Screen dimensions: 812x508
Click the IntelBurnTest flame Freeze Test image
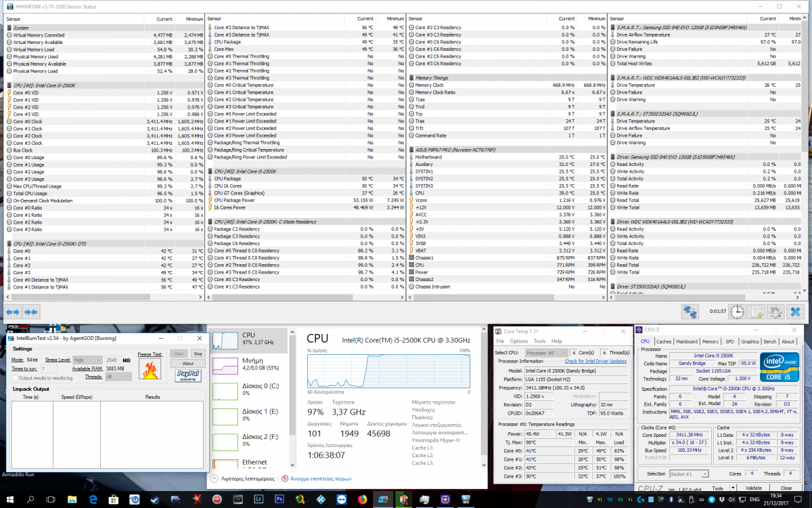[150, 368]
